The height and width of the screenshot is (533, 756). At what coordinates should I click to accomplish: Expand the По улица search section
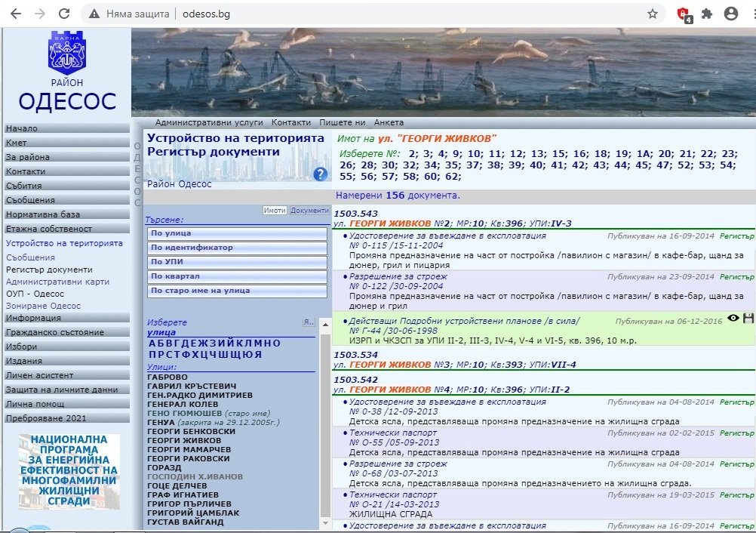click(x=237, y=233)
